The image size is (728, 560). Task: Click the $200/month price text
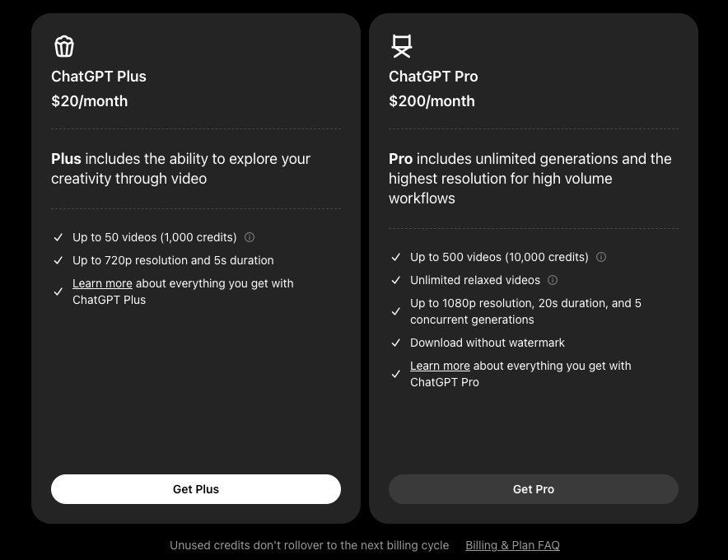[x=432, y=101]
